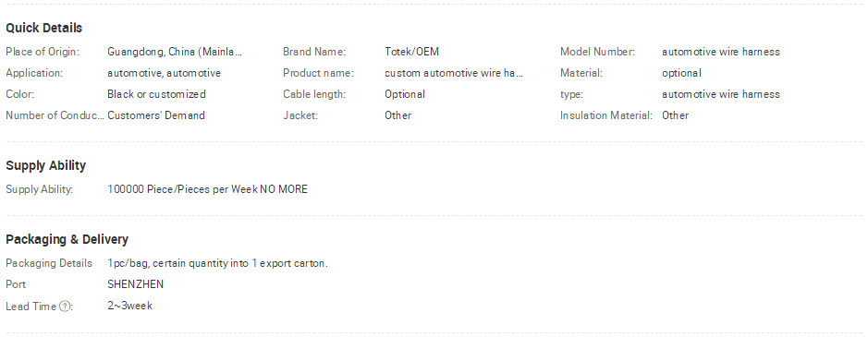Image resolution: width=868 pixels, height=337 pixels.
Task: Click the Totek/OEM brand name value
Action: (412, 52)
